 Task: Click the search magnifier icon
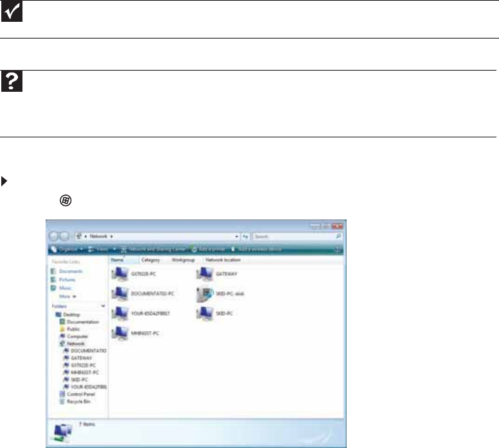point(338,236)
